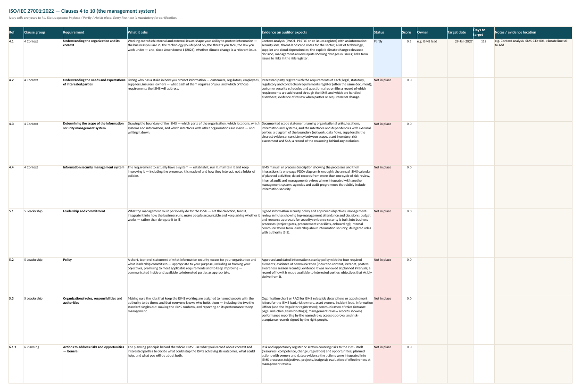Select the 'Target date' column header
Viewport: 581px width, 392px height.
(460, 33)
